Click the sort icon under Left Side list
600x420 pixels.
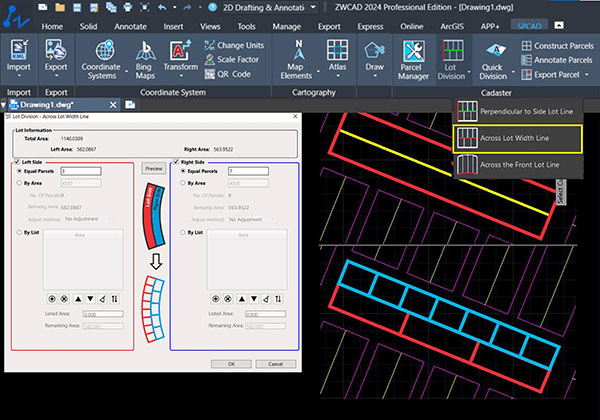coord(115,299)
